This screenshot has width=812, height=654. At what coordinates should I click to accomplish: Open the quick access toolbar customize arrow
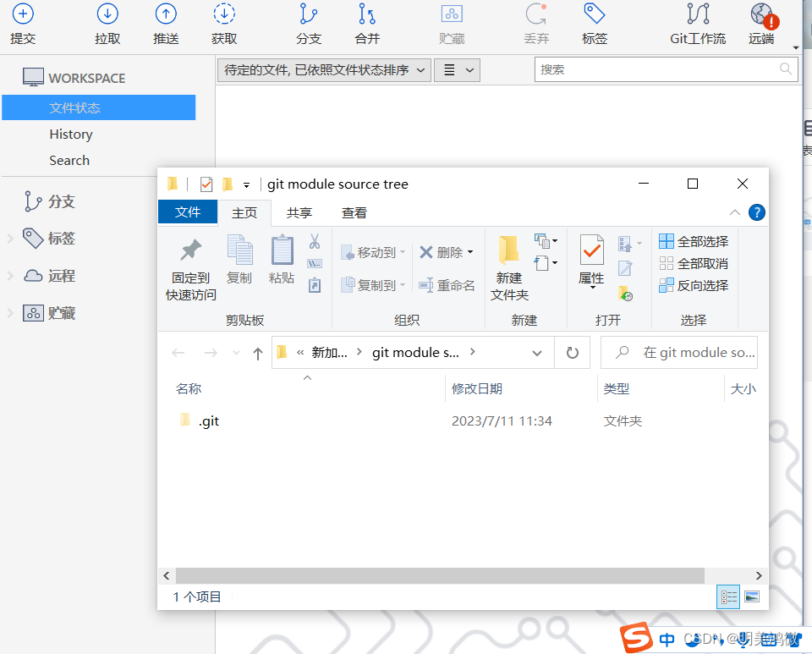246,184
